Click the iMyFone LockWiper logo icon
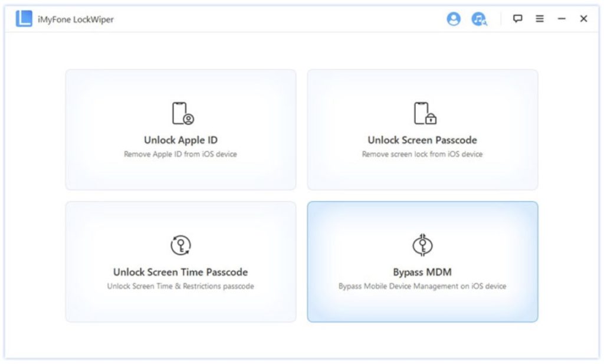Image resolution: width=604 pixels, height=364 pixels. [x=24, y=18]
